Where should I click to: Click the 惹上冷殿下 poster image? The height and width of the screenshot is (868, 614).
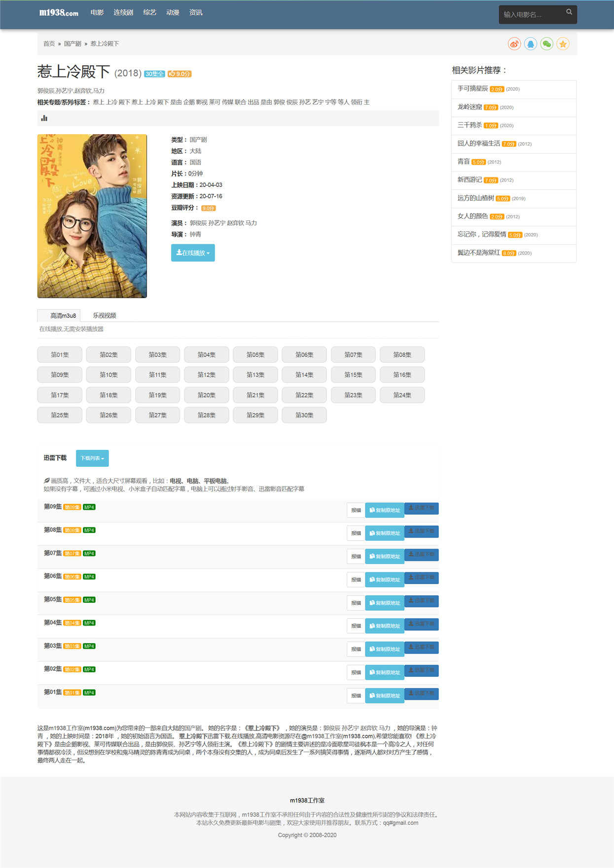(x=92, y=216)
